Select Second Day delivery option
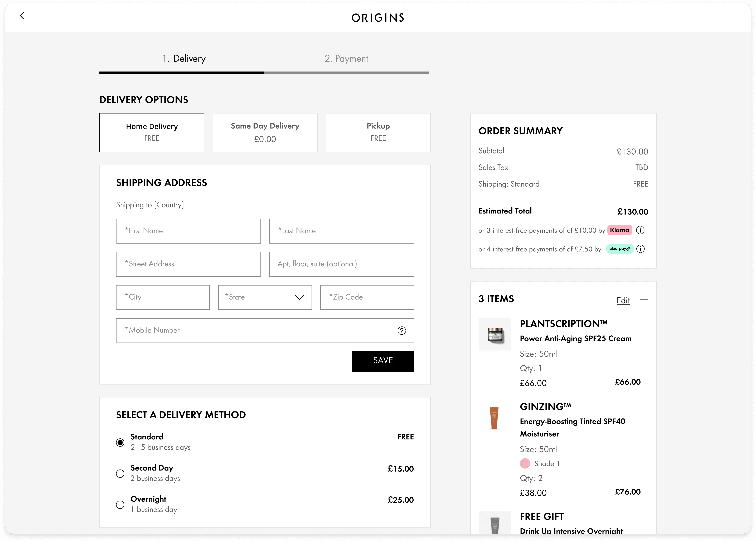 (x=120, y=473)
